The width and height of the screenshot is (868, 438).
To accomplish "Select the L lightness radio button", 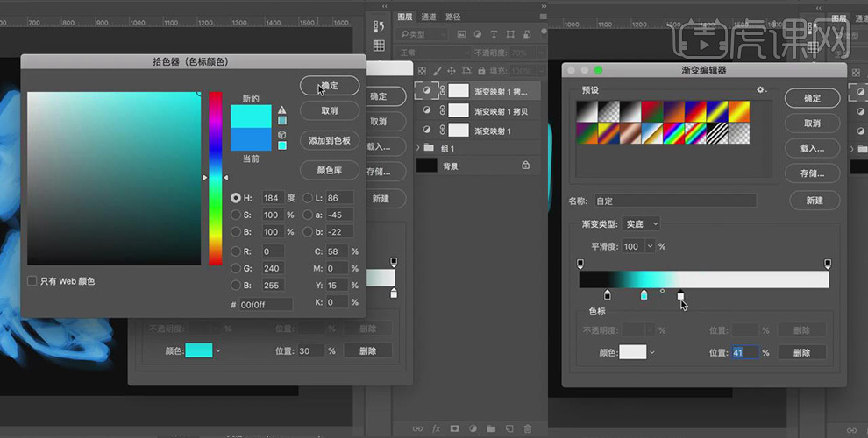I will (308, 198).
